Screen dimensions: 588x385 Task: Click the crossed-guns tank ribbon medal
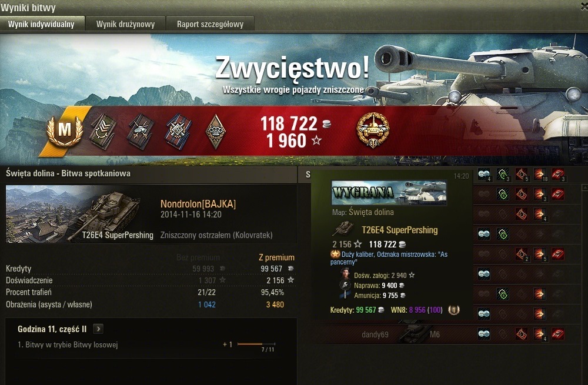141,131
